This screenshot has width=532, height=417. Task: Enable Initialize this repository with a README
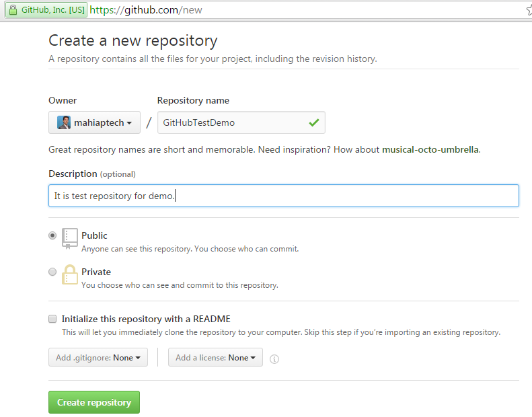pos(52,319)
